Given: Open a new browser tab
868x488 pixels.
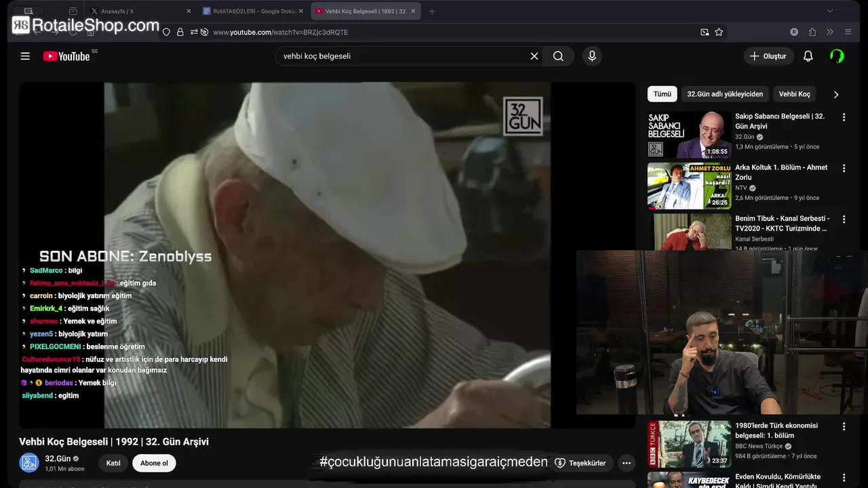Looking at the screenshot, I should (432, 11).
